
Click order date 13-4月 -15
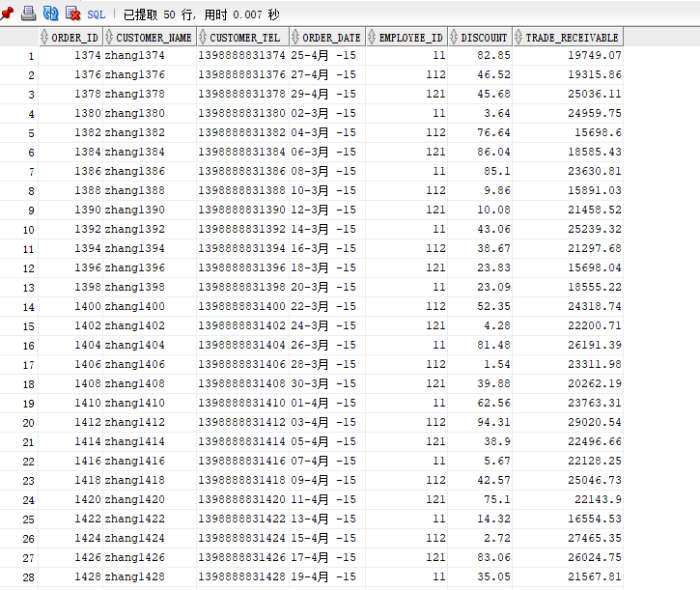coord(327,519)
